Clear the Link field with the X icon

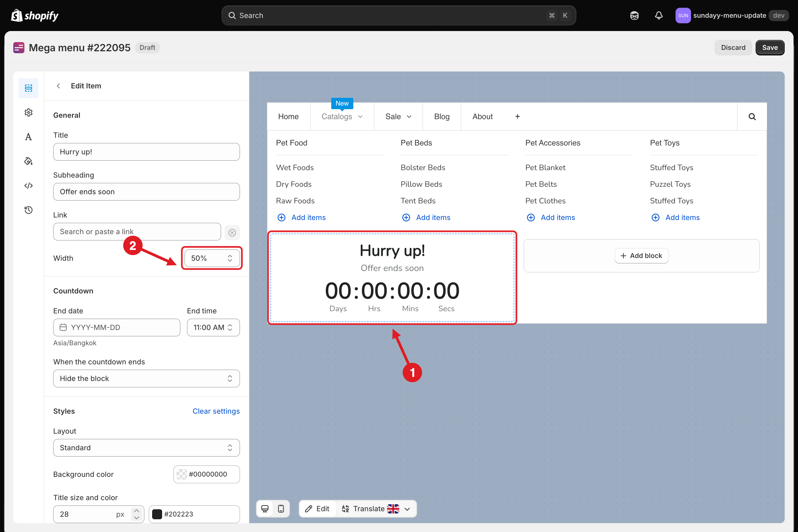pyautogui.click(x=232, y=232)
